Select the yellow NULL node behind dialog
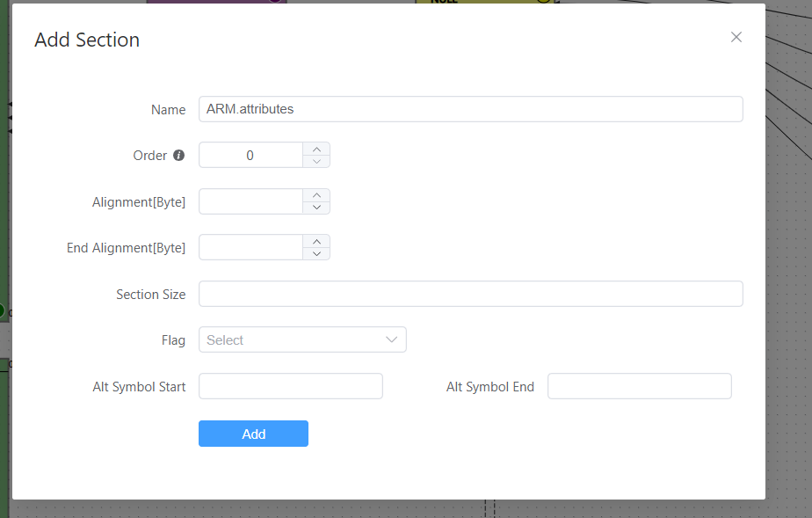 pyautogui.click(x=483, y=2)
